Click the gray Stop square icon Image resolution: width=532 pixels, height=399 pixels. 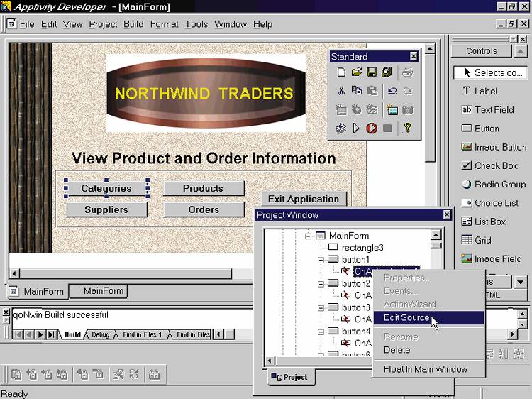click(x=387, y=129)
